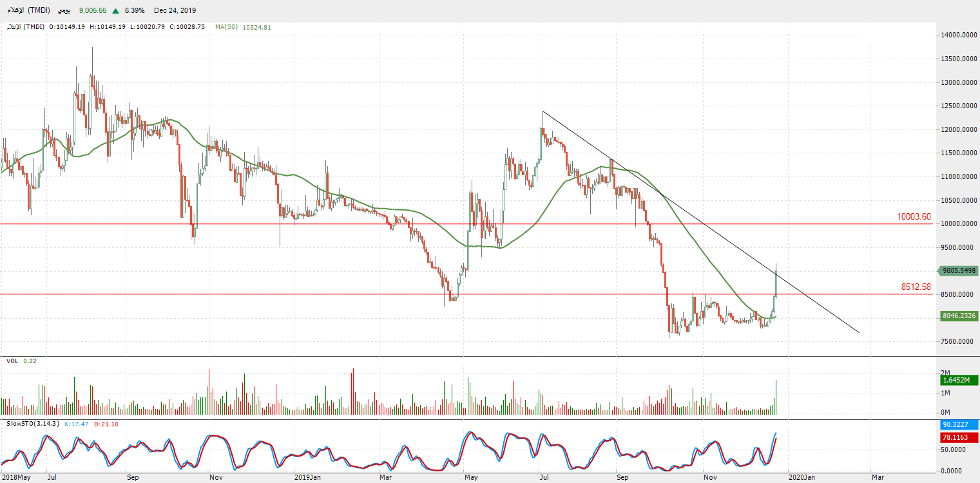
Task: Select the SlowSTO(3,14,3) indicator label
Action: [x=33, y=424]
